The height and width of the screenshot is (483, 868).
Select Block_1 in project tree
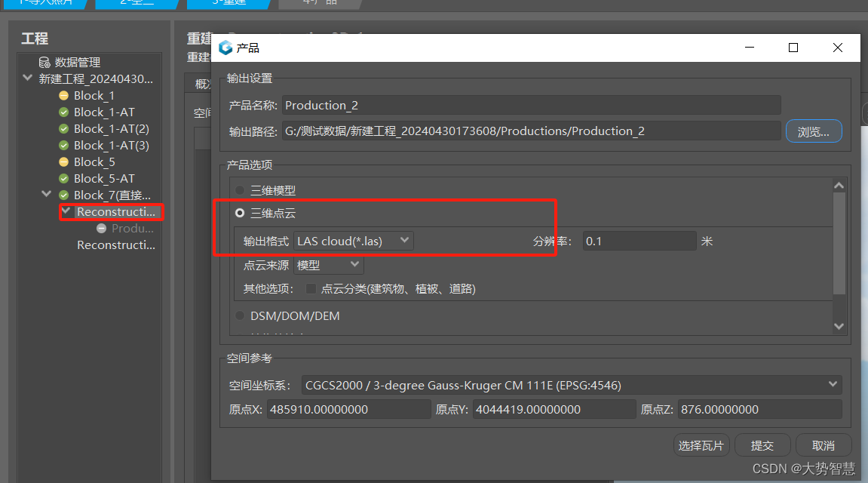(x=94, y=95)
